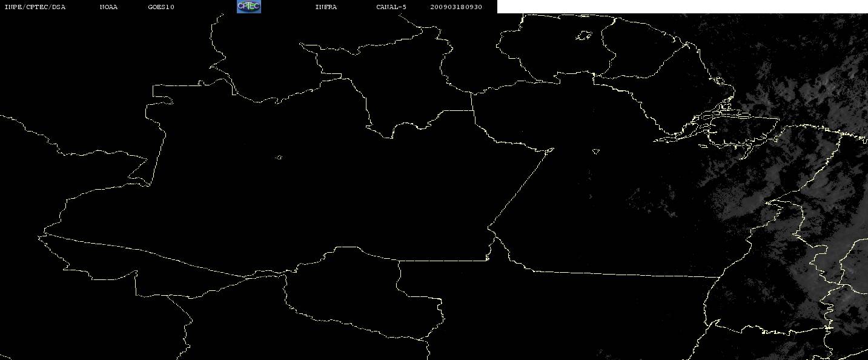Click the timestamp 200903180930

coord(456,7)
